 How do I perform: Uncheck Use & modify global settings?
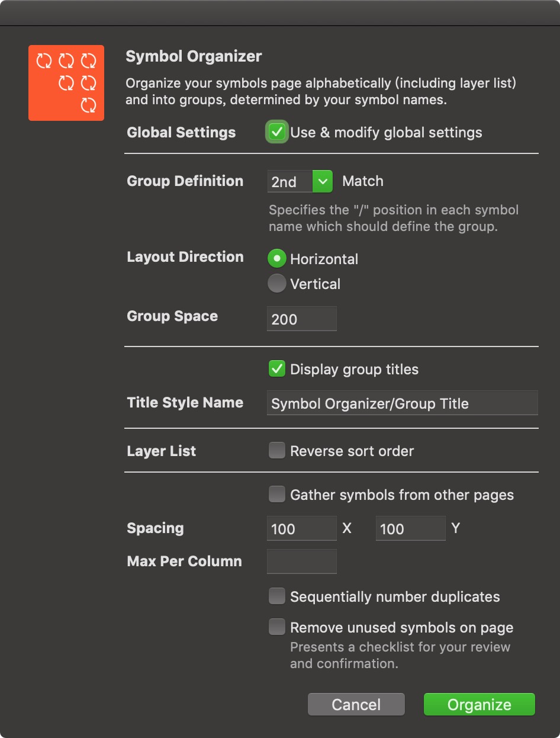tap(276, 132)
